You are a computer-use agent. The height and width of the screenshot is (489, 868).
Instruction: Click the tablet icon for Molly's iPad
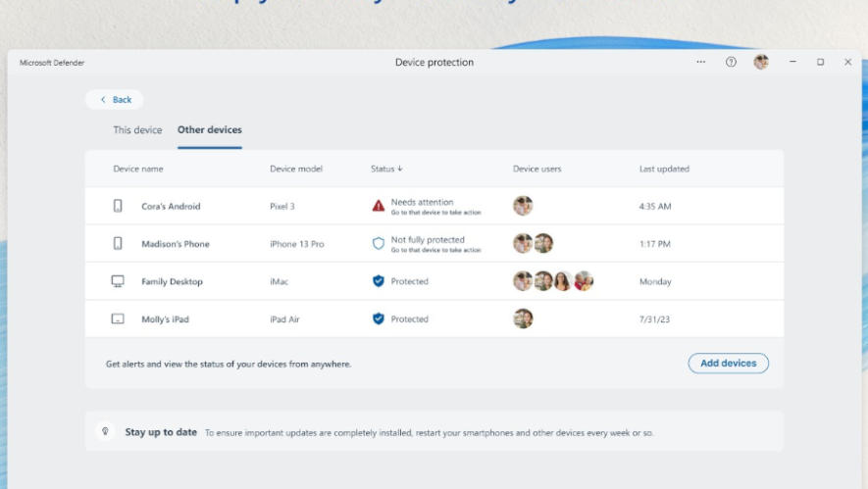tap(118, 318)
